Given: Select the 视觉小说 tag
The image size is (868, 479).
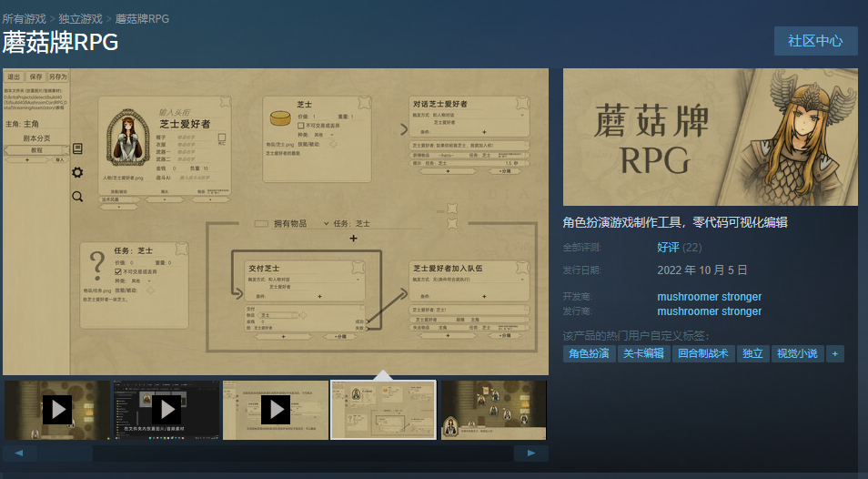Looking at the screenshot, I should (797, 354).
